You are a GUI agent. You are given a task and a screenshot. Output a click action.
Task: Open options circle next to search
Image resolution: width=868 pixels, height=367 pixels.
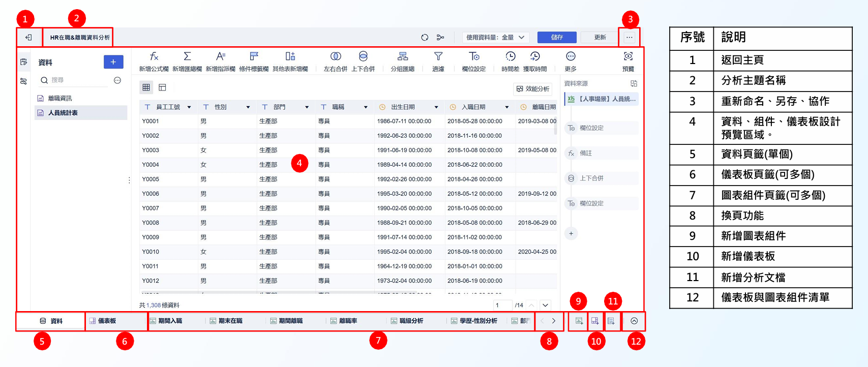(117, 80)
